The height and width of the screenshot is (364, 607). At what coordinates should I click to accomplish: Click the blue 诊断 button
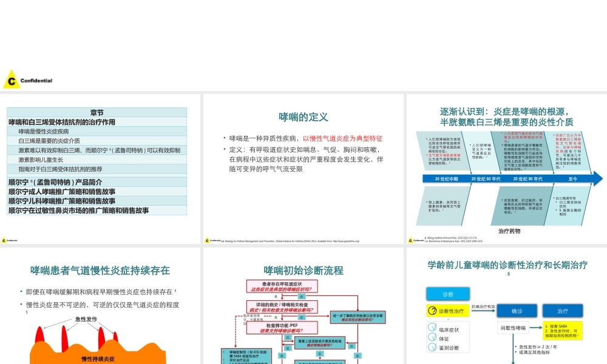click(x=448, y=294)
